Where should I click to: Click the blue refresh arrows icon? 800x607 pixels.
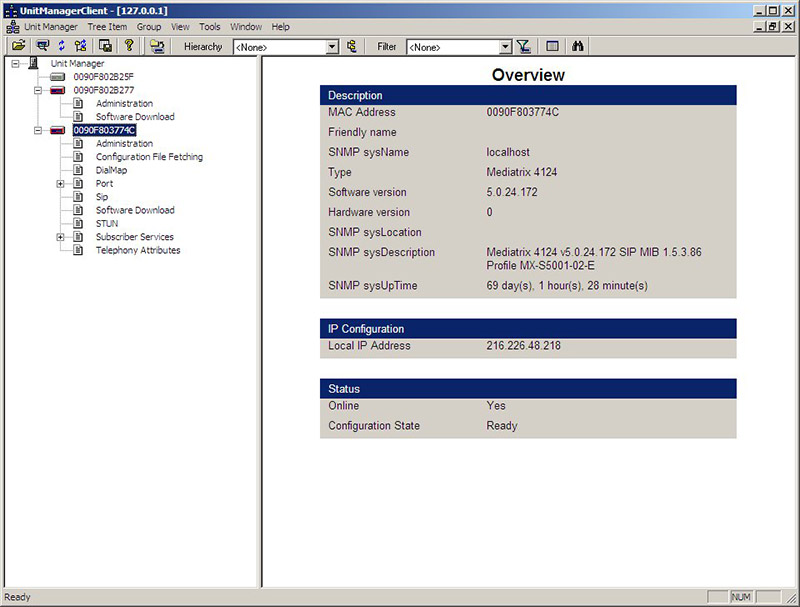tap(62, 46)
